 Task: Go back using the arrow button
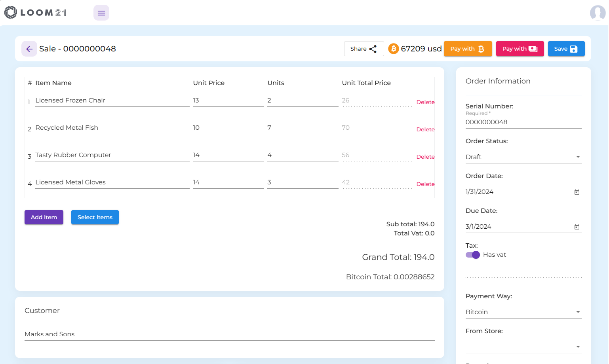point(29,49)
